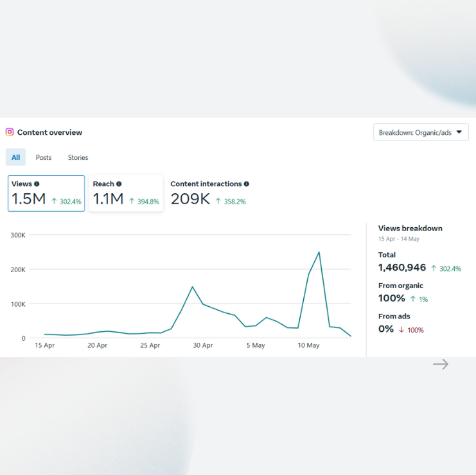Click the total views number 1,460,946
Viewport: 476px width, 475px height.
click(402, 268)
